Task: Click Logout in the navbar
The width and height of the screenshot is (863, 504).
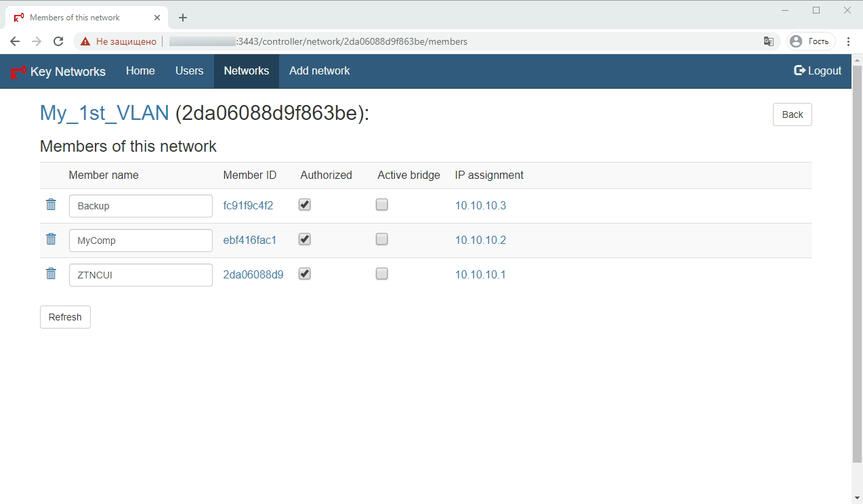Action: [818, 71]
